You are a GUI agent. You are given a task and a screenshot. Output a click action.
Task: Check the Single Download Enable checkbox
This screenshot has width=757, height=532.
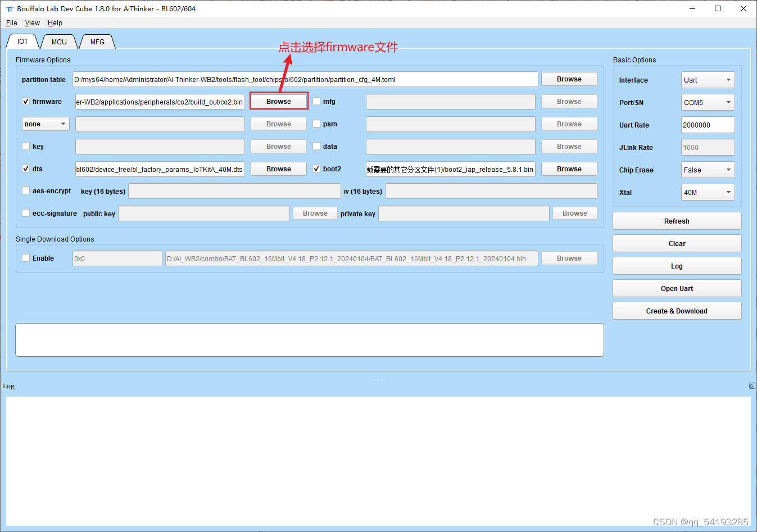(x=26, y=258)
